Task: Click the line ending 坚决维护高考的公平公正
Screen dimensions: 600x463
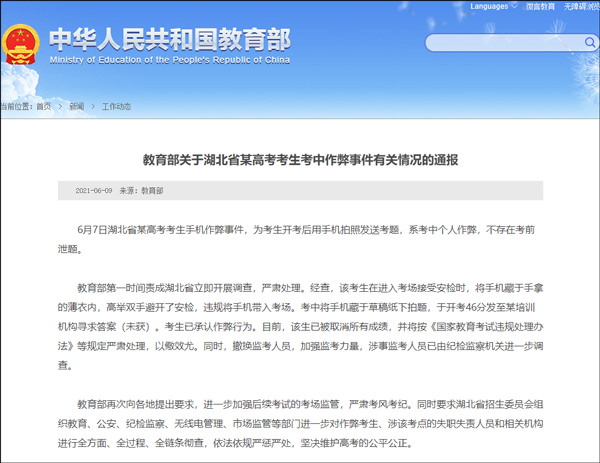Action: pyautogui.click(x=235, y=443)
